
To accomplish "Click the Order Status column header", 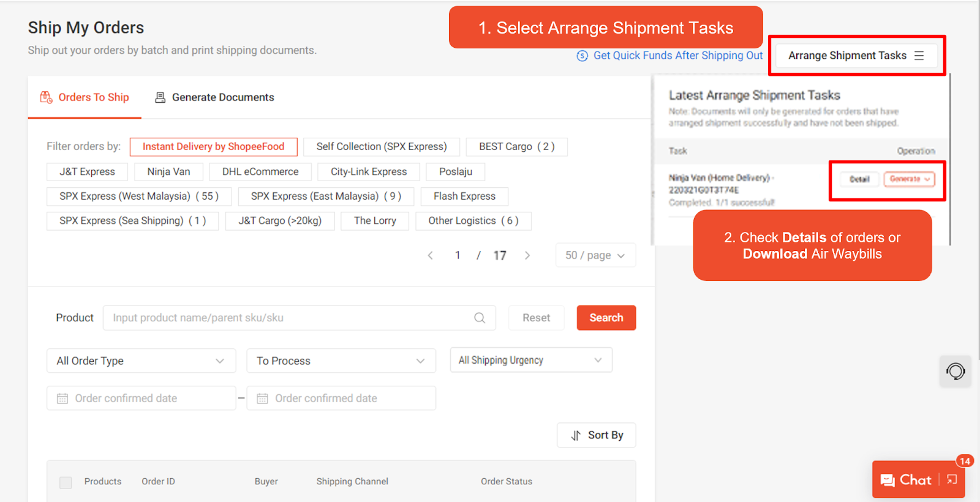I will coord(507,482).
